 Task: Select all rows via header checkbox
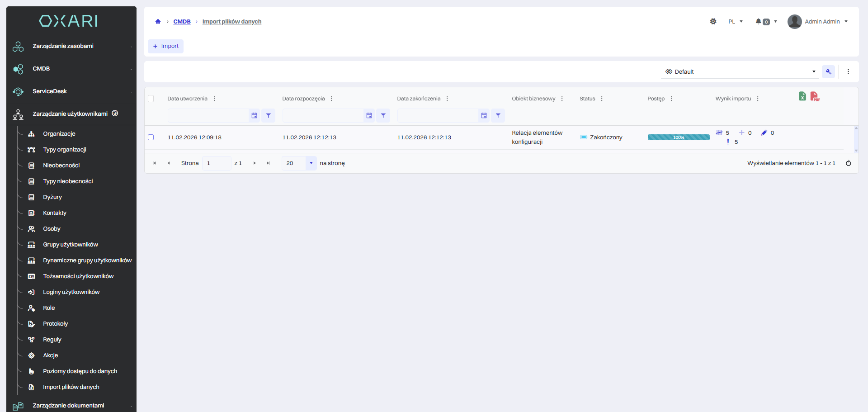[151, 99]
